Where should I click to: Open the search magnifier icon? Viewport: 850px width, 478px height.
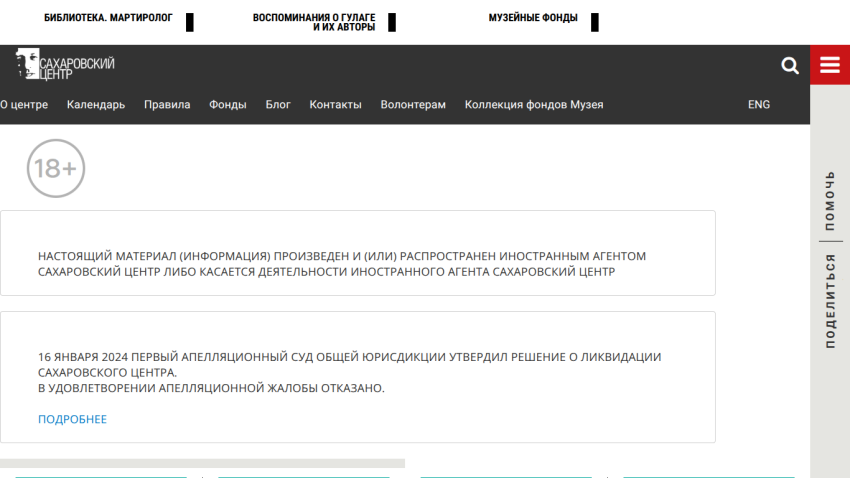[x=790, y=66]
